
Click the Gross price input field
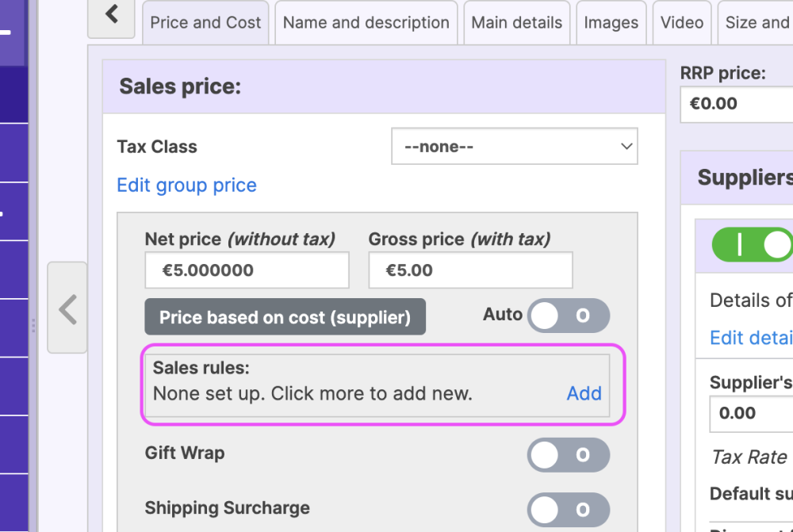pos(470,270)
